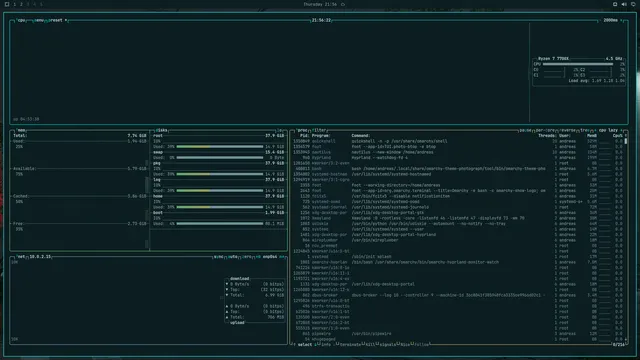The image size is (640, 360).
Task: Toggle per-core process usage
Action: [545, 130]
